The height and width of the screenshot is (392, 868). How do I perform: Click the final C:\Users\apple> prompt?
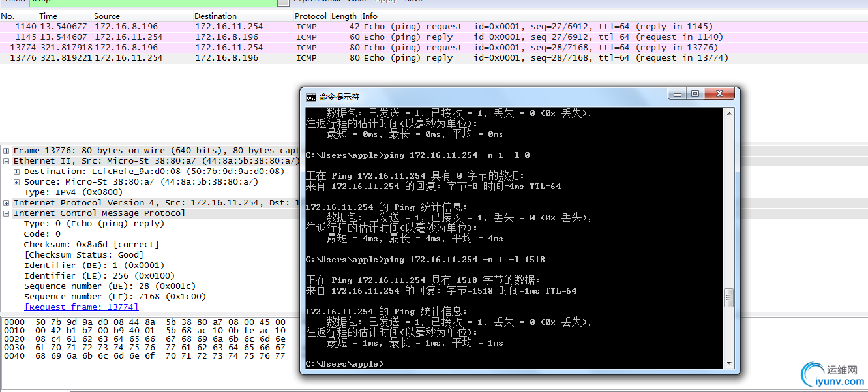click(344, 364)
